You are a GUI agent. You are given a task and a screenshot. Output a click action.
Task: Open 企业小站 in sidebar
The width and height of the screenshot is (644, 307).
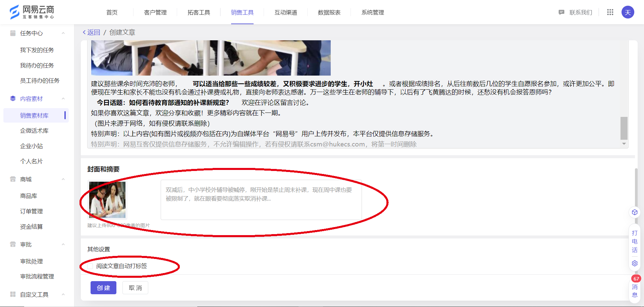(31, 146)
